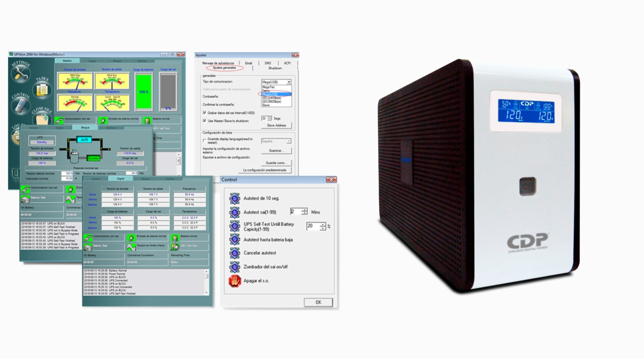
Task: Open the Tipo de comunicacion dropdown
Action: pyautogui.click(x=289, y=82)
